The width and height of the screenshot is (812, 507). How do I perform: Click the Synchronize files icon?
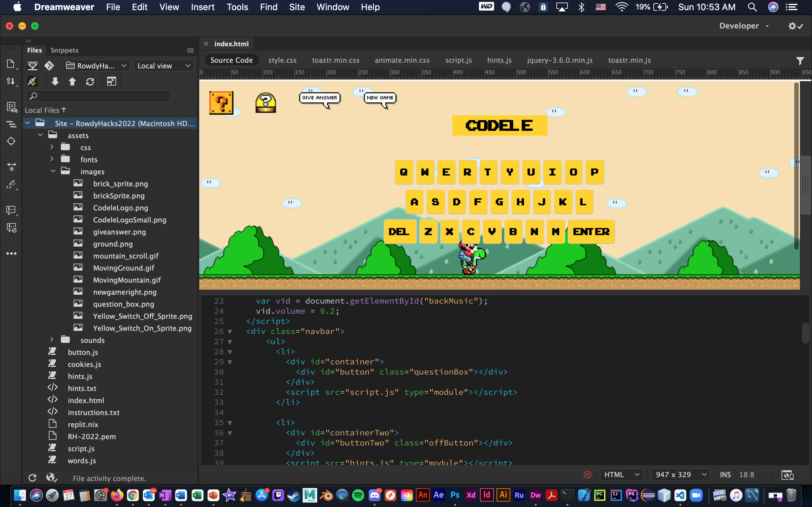(90, 81)
